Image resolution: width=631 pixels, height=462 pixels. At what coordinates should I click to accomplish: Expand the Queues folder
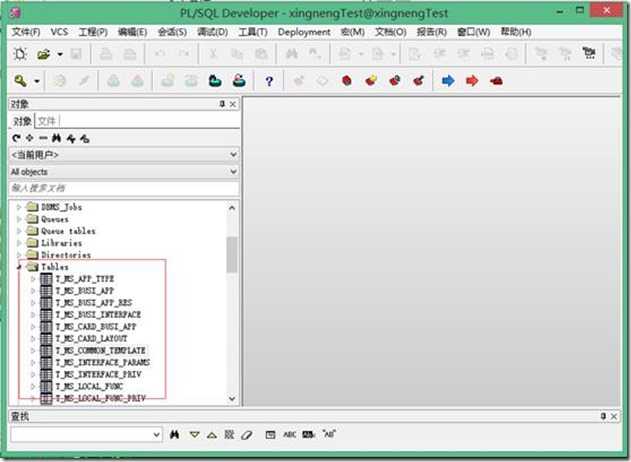[x=19, y=219]
